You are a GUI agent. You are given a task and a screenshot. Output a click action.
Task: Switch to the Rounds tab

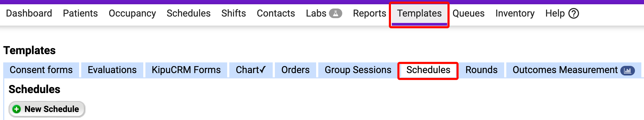[481, 70]
